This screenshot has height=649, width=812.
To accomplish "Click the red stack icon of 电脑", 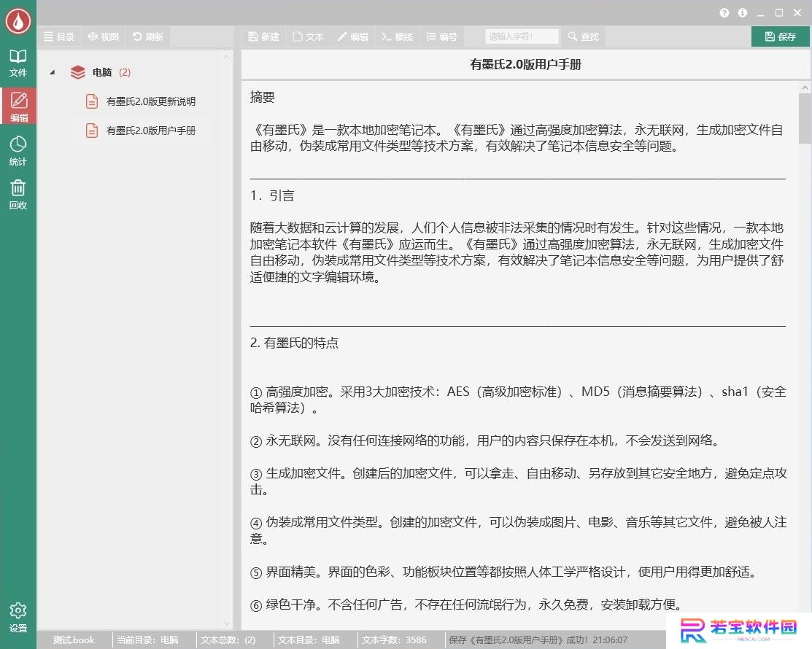I will [77, 72].
